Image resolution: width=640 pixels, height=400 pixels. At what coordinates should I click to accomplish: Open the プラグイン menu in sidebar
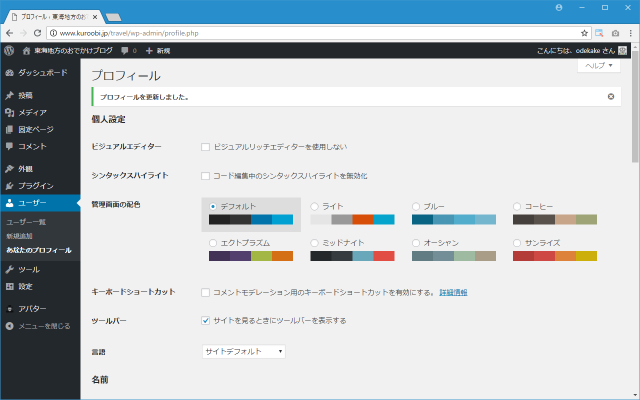tap(34, 185)
